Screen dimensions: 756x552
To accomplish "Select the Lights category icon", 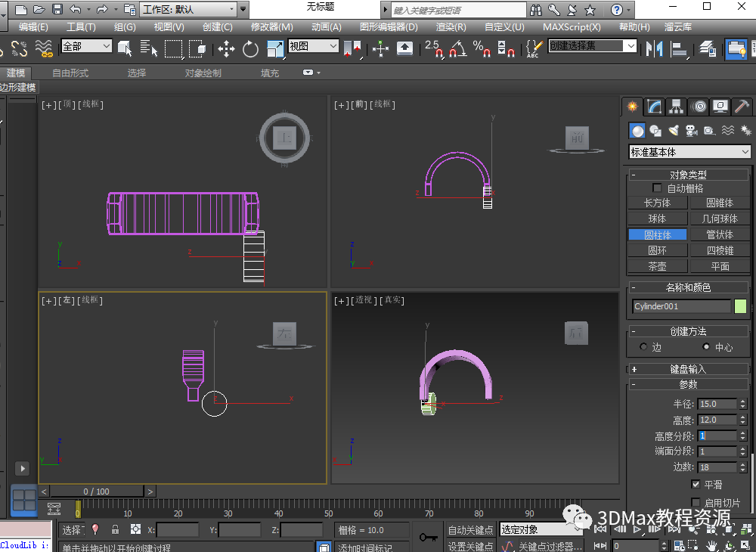I will (674, 131).
